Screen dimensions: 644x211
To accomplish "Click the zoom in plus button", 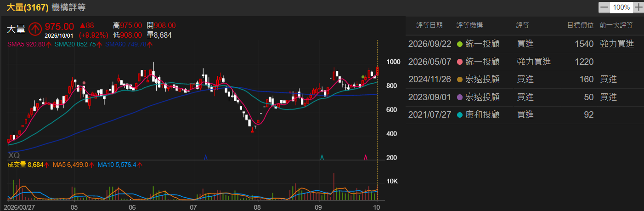I will tap(638, 7).
